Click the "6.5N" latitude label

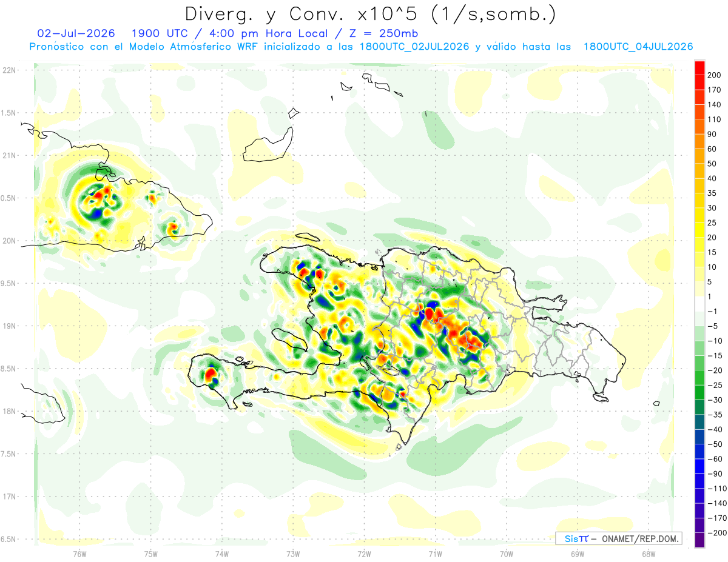click(9, 539)
